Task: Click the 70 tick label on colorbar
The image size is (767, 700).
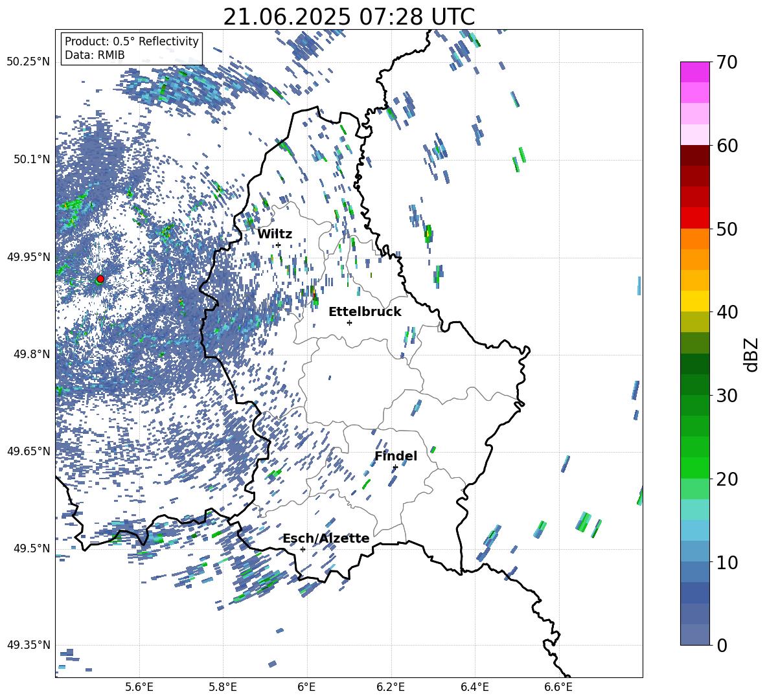Action: (727, 62)
